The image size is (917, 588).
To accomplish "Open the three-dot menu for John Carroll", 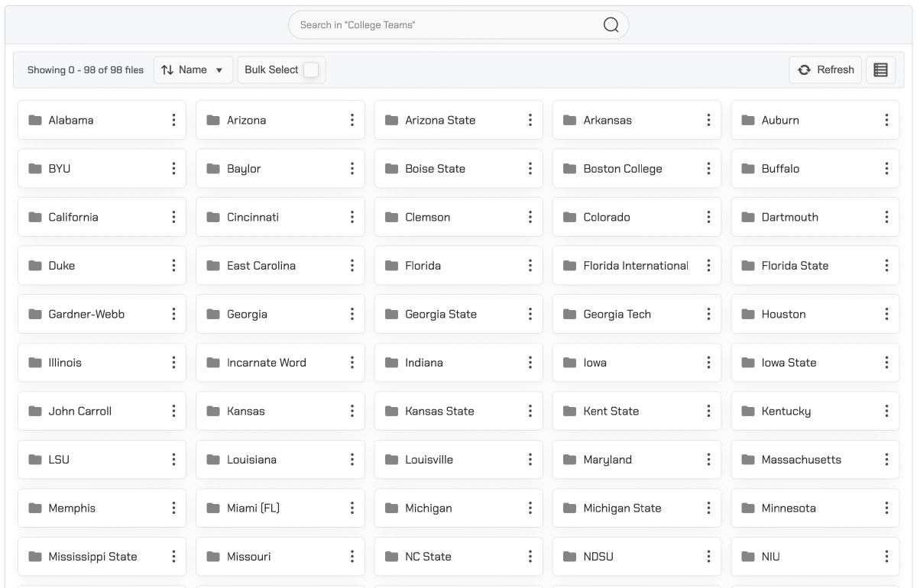I will (x=173, y=411).
